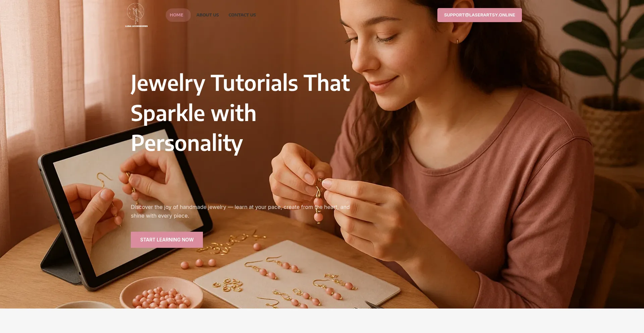644x333 pixels.
Task: Click the 'Personality' headline word
Action: [187, 143]
